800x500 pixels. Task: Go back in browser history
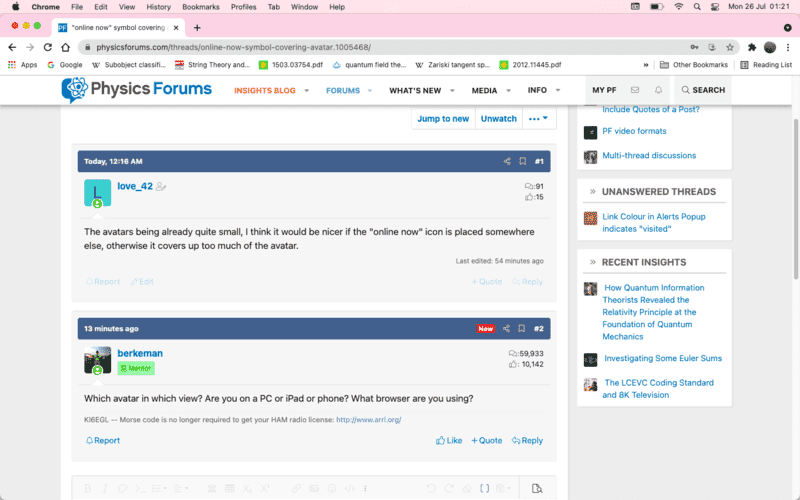[x=12, y=47]
